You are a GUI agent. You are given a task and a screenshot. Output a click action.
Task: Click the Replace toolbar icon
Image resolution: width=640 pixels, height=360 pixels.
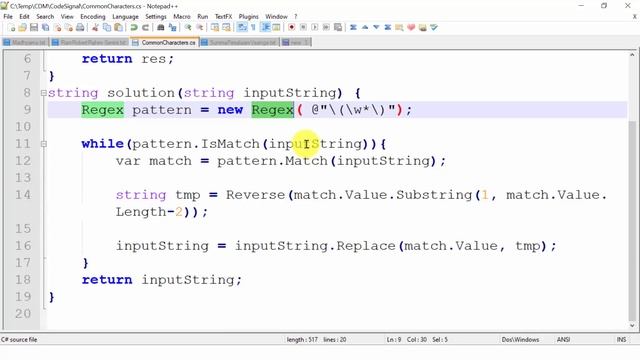point(172,28)
